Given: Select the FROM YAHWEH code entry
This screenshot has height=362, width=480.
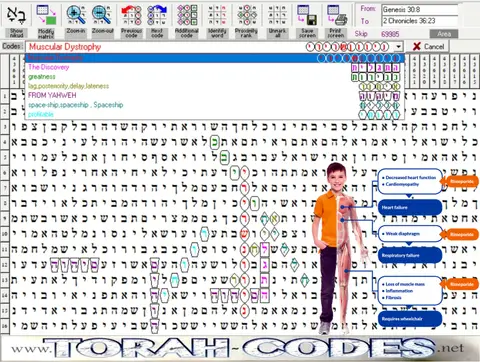Looking at the screenshot, I should click(x=215, y=96).
